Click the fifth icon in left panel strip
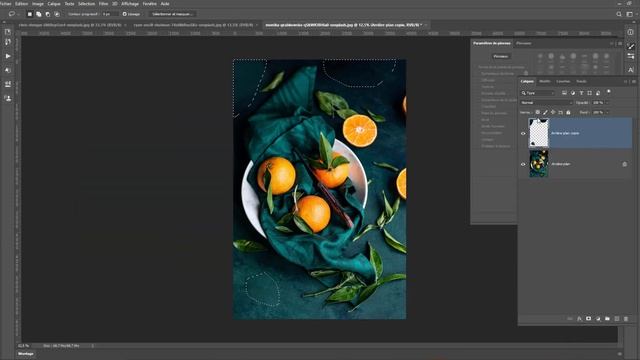 click(x=8, y=84)
